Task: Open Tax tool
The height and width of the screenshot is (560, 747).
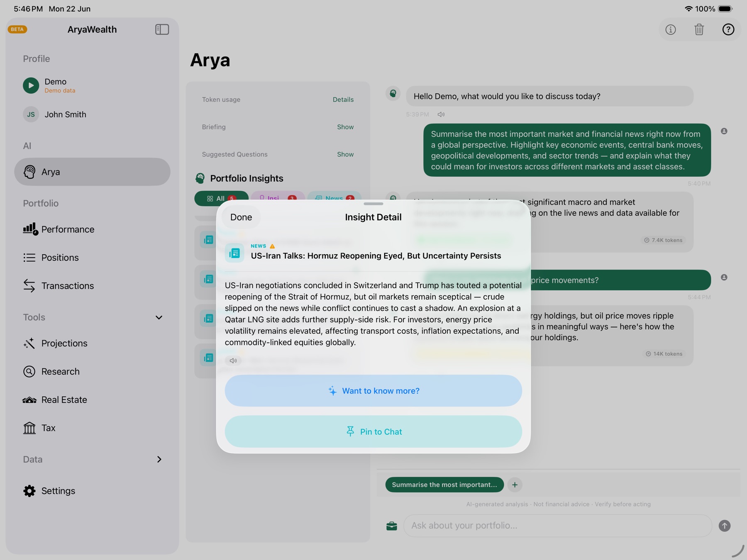Action: click(x=92, y=428)
